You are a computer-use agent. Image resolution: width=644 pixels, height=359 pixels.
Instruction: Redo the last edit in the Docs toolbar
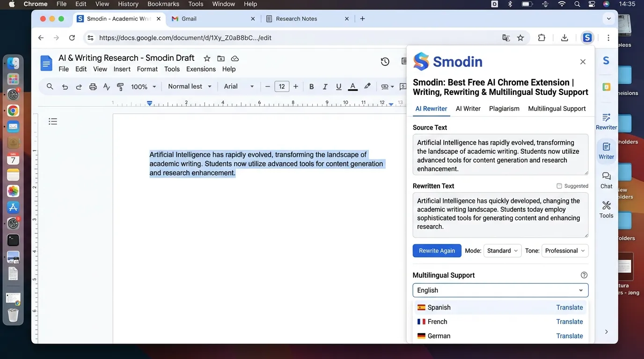[x=79, y=86]
